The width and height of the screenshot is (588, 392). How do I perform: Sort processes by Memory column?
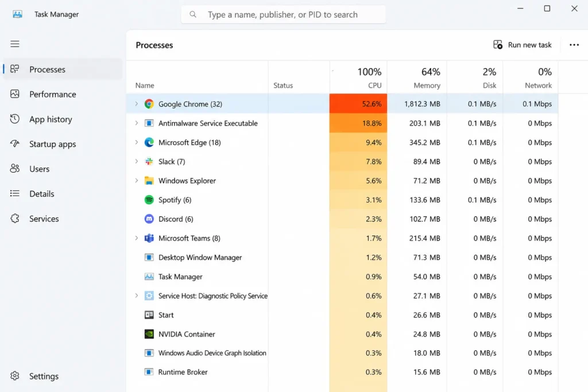tap(417, 77)
